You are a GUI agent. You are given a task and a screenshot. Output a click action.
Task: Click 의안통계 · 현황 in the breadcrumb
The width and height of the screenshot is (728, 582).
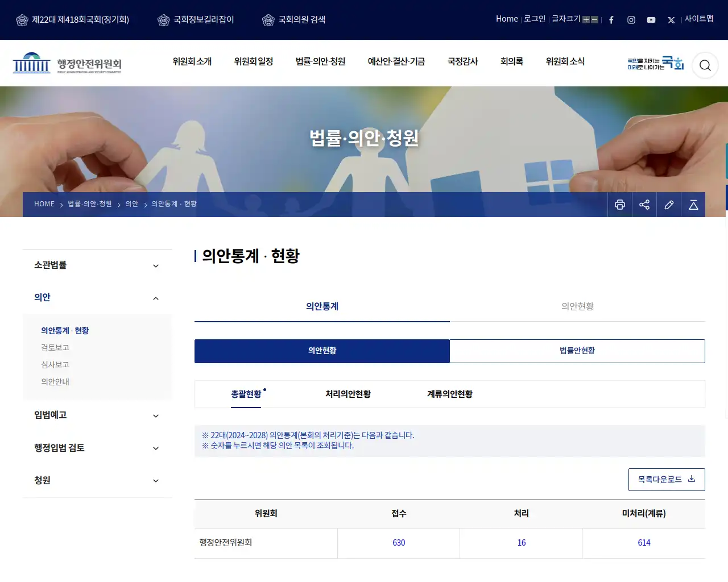coord(174,204)
